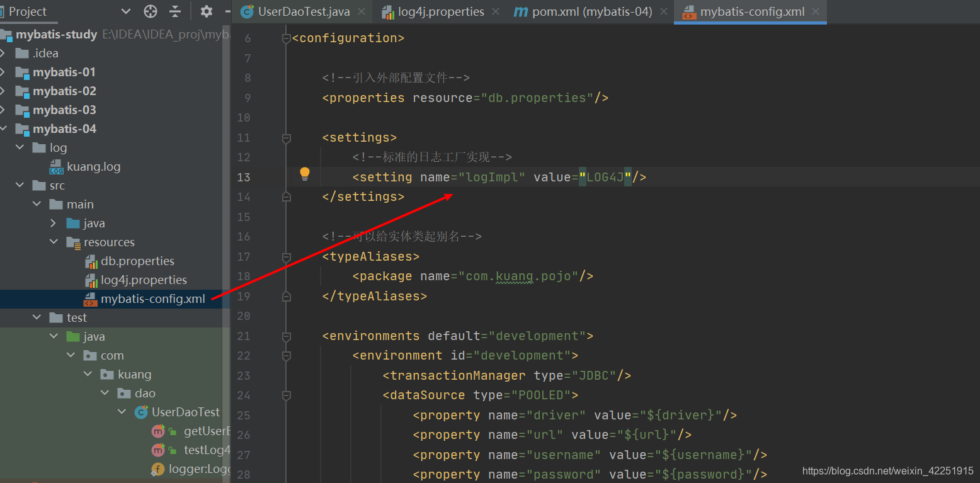Open project panel settings gear
This screenshot has height=483, width=980.
[x=207, y=11]
